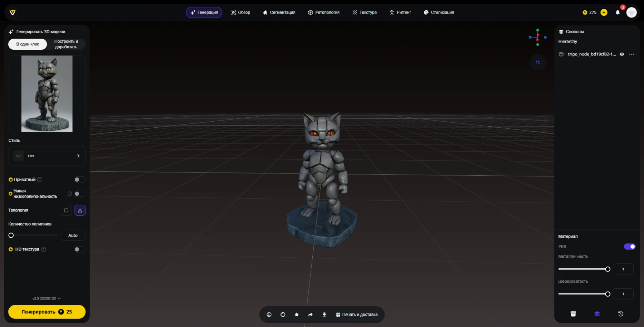Enable HD текстура toggle

(79, 249)
